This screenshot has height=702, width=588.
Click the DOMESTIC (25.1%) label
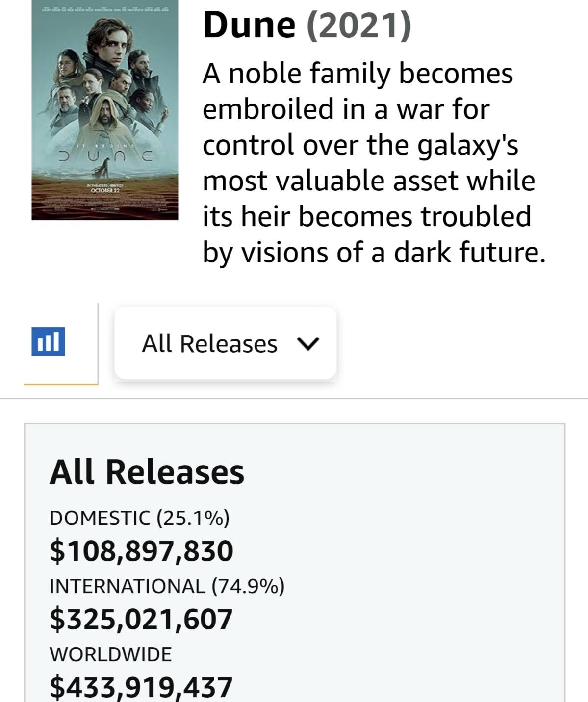139,518
